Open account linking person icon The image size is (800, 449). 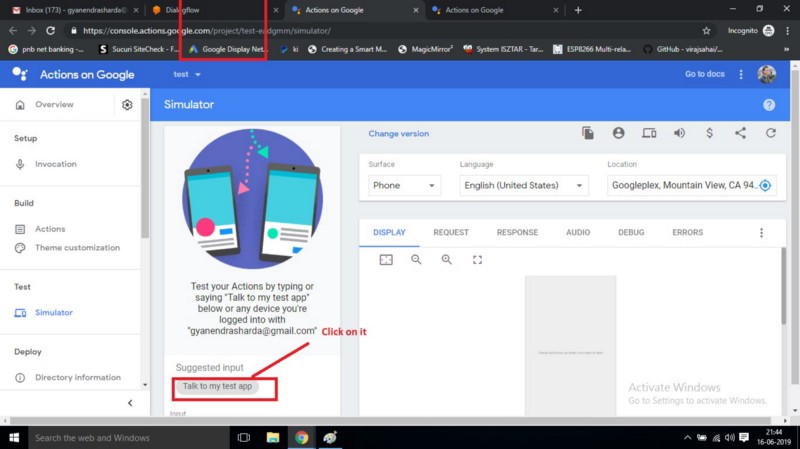pyautogui.click(x=618, y=133)
